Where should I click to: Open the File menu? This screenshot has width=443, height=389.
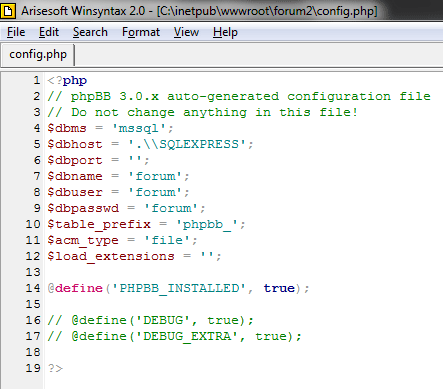pos(16,32)
